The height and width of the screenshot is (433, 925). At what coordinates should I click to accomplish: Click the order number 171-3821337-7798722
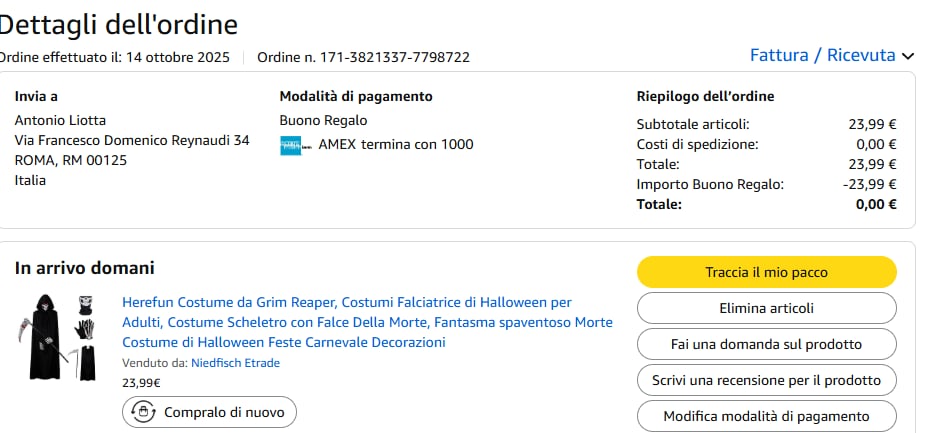point(394,57)
